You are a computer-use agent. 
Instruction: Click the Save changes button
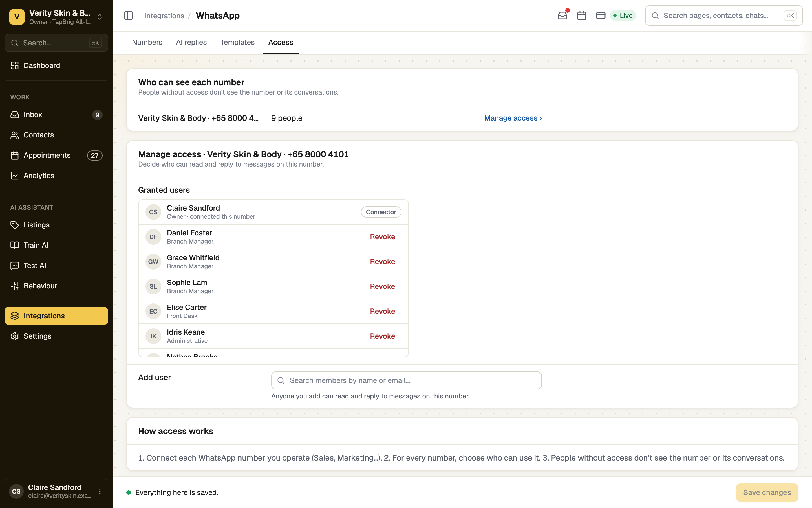coord(767,492)
